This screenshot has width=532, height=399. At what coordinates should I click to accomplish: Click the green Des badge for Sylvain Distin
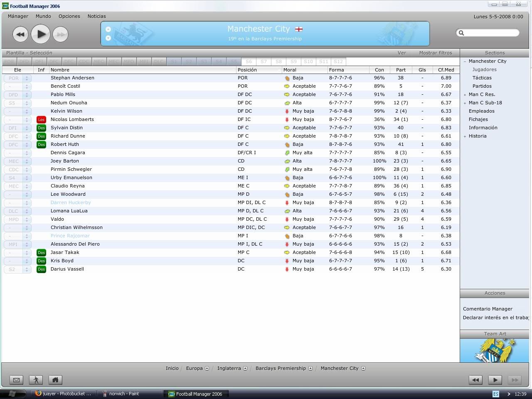41,128
